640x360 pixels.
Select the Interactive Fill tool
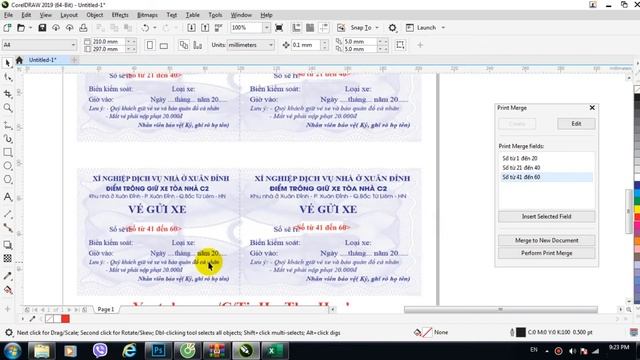[x=7, y=290]
